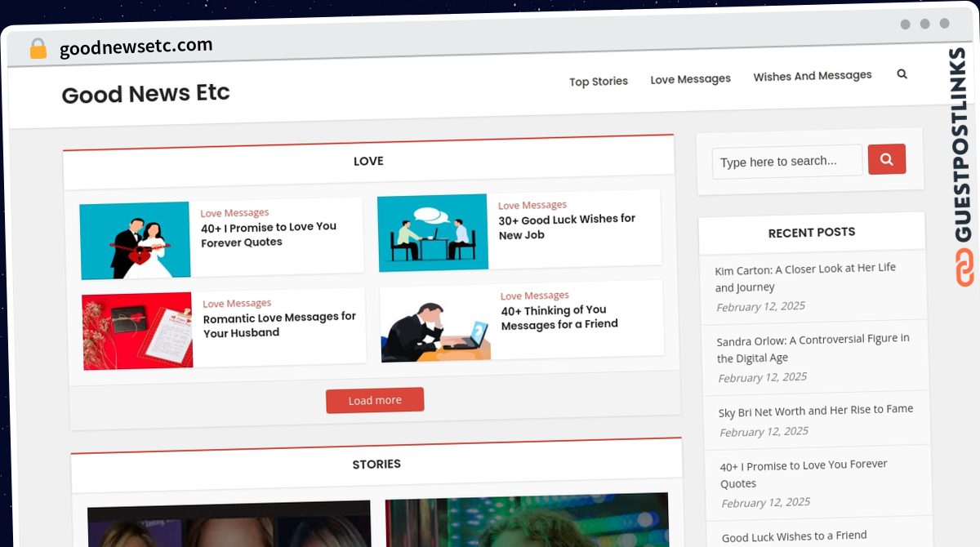Open '30+ Good Luck Wishes for New Job' article
The image size is (980, 547).
567,227
